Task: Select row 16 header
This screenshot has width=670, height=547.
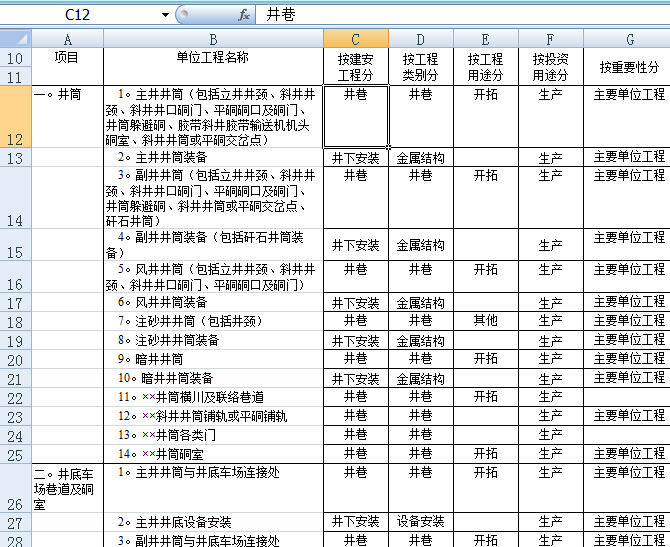Action: pyautogui.click(x=16, y=277)
